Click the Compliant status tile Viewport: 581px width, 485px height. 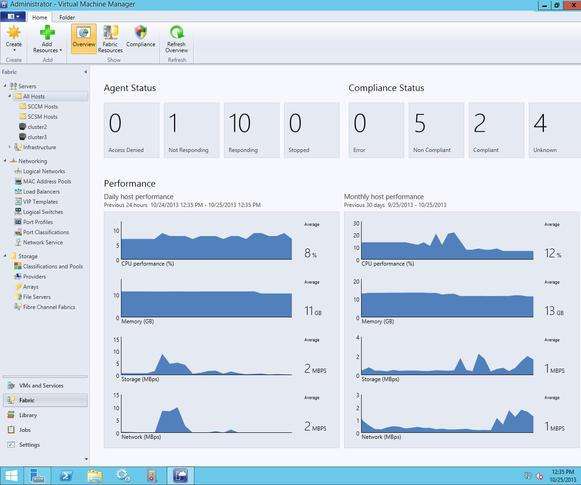496,130
